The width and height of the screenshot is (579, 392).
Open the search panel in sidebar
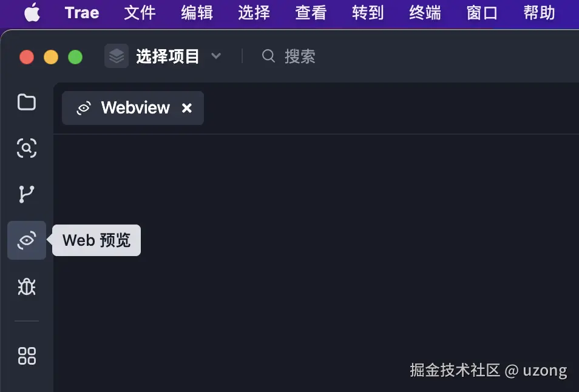(27, 148)
